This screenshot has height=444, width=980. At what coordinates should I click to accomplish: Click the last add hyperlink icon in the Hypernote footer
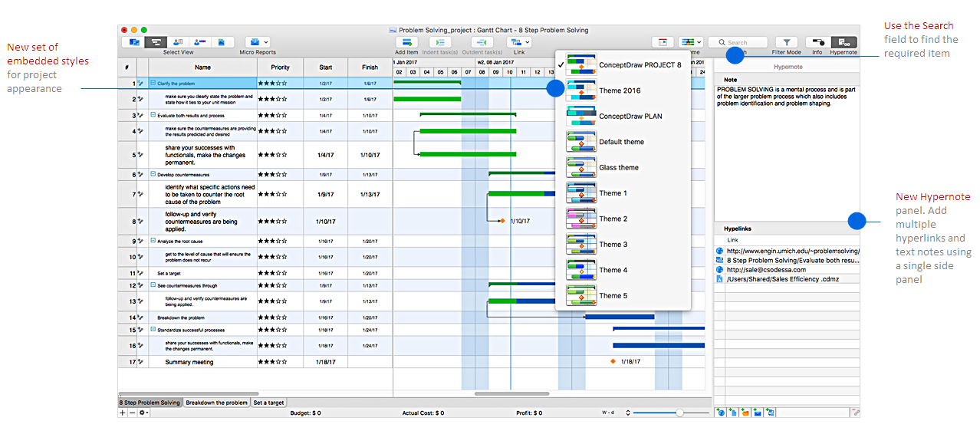click(x=770, y=413)
